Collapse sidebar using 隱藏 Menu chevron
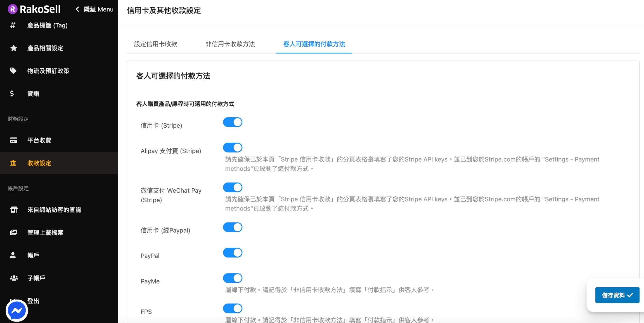The width and height of the screenshot is (644, 323). (x=77, y=9)
